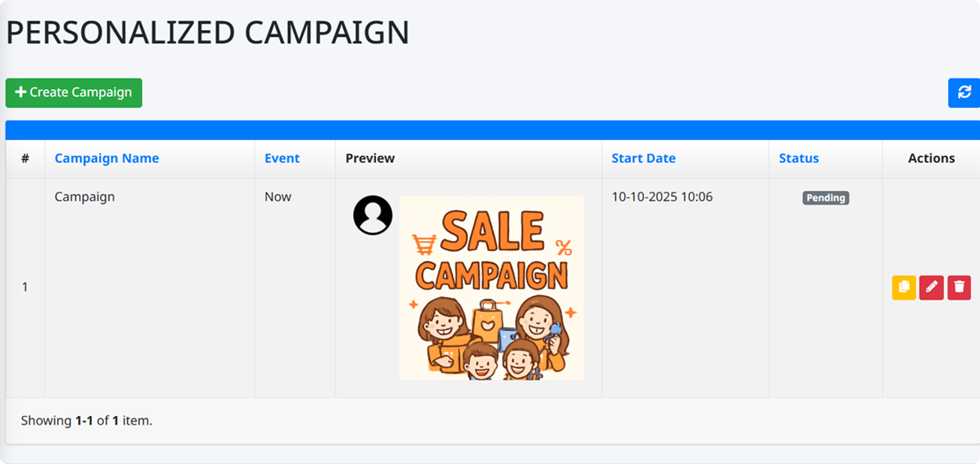Edit the campaign using the pencil icon
Viewport: 980px width, 464px height.
[931, 287]
